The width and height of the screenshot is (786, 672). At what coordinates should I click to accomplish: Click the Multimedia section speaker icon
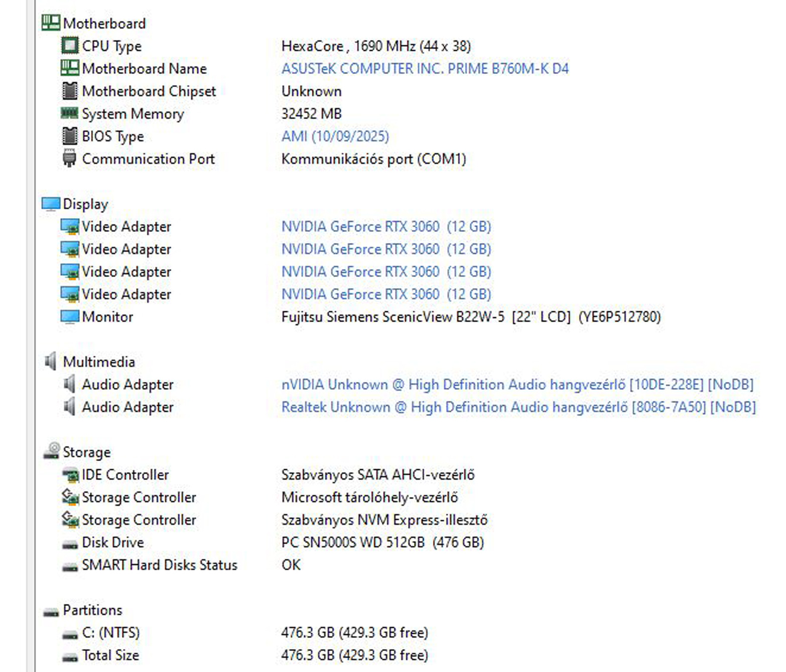pyautogui.click(x=51, y=361)
